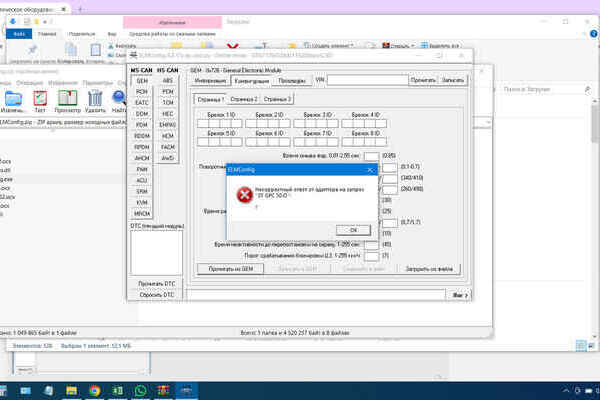
Task: Open the Вид ribbon tab in Explorer
Action: coord(112,34)
